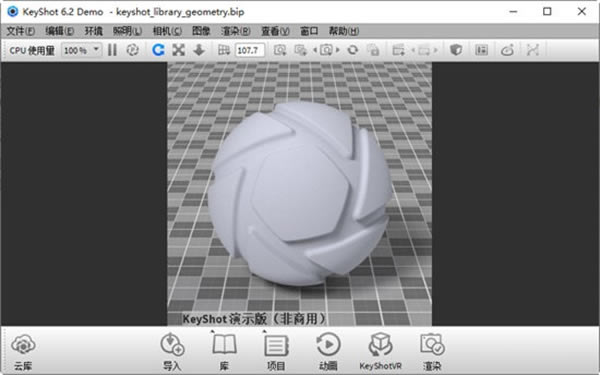The width and height of the screenshot is (600, 375).
Task: Open the 环境 (Environment) menu
Action: point(93,31)
